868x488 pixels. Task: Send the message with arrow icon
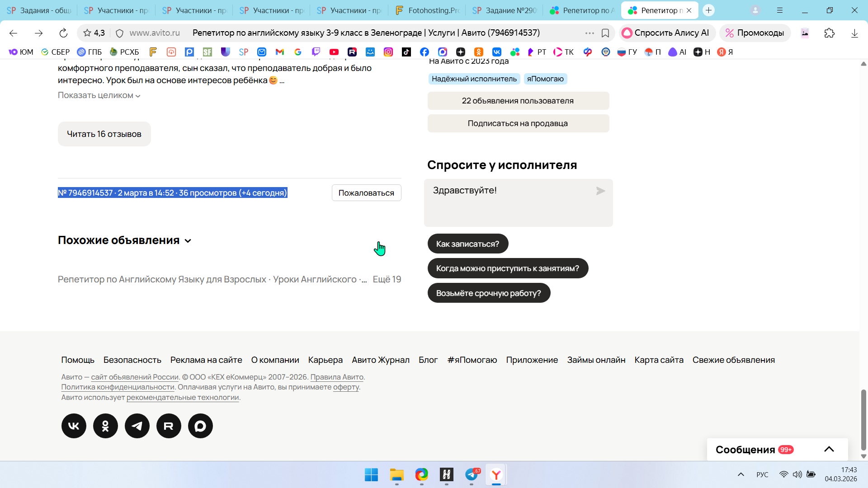click(x=600, y=191)
